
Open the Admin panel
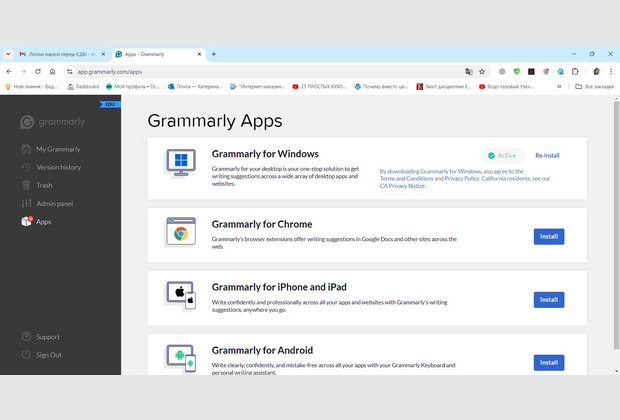(x=47, y=204)
